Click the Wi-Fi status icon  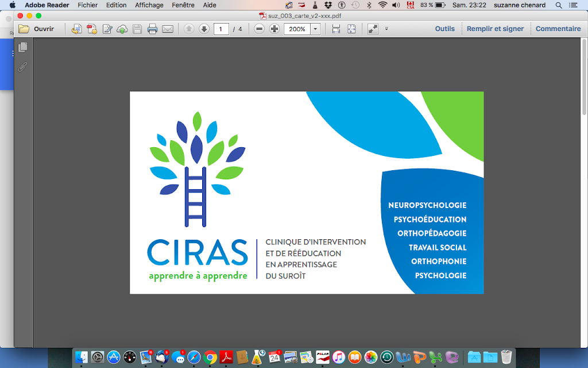pyautogui.click(x=382, y=5)
